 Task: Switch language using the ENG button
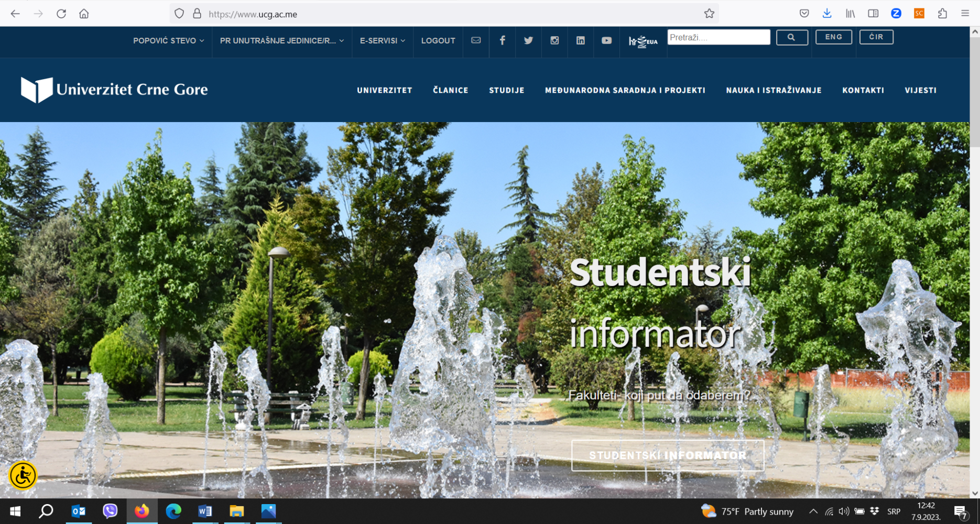[x=834, y=37]
